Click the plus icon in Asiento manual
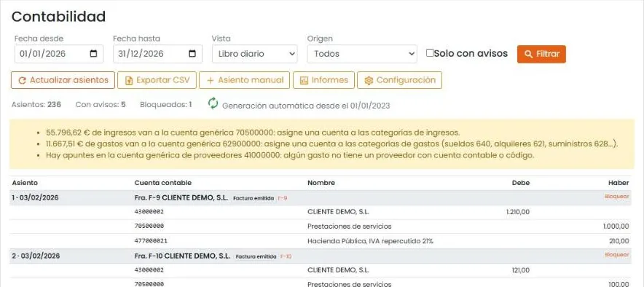644x287 pixels. coord(210,80)
